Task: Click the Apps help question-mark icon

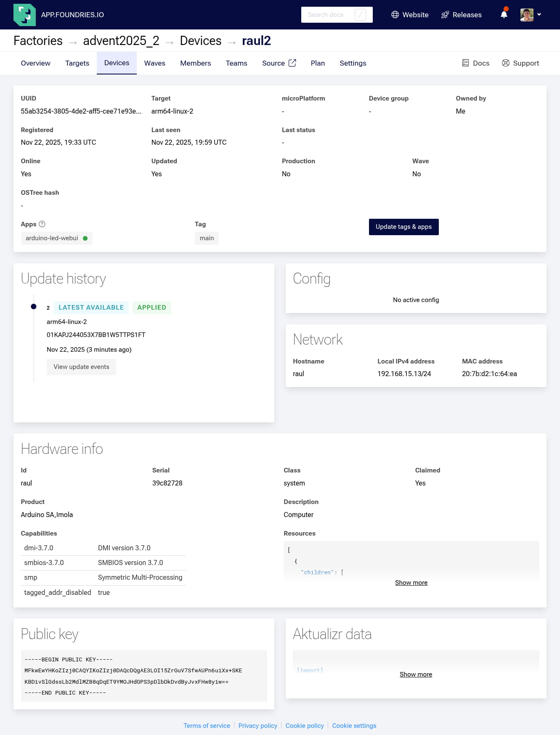Action: pyautogui.click(x=42, y=224)
